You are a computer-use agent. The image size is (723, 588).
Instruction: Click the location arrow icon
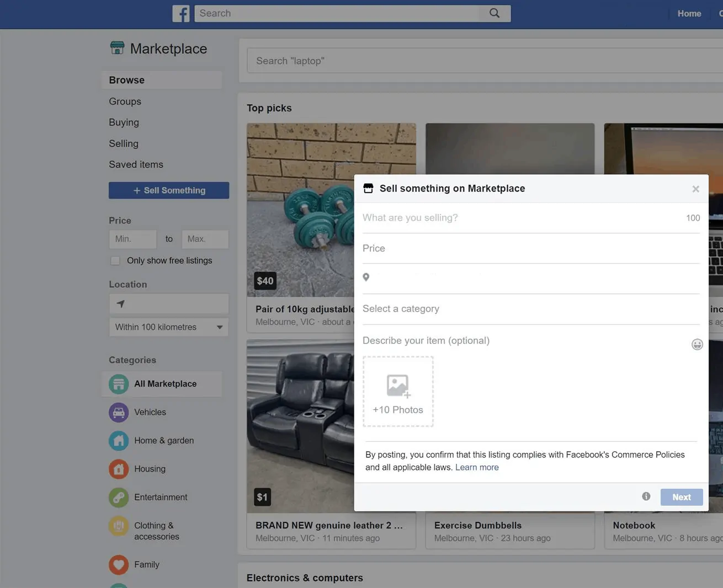pos(121,304)
